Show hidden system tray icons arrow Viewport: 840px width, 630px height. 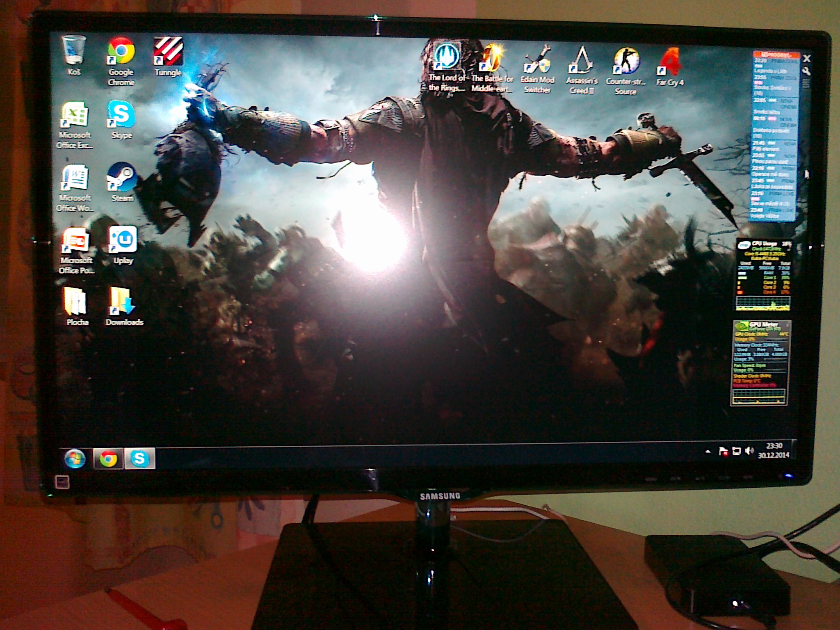click(x=708, y=451)
